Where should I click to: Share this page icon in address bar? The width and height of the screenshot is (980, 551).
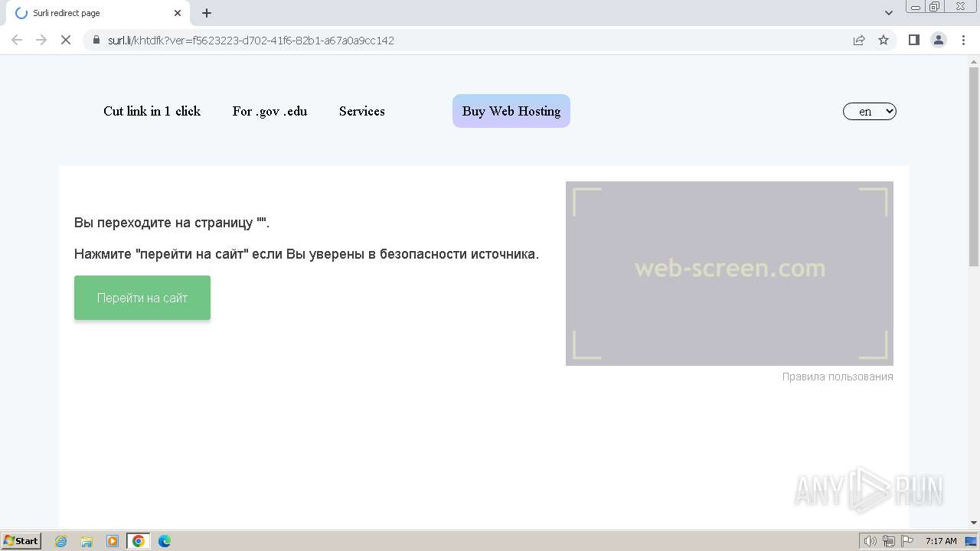pyautogui.click(x=859, y=40)
